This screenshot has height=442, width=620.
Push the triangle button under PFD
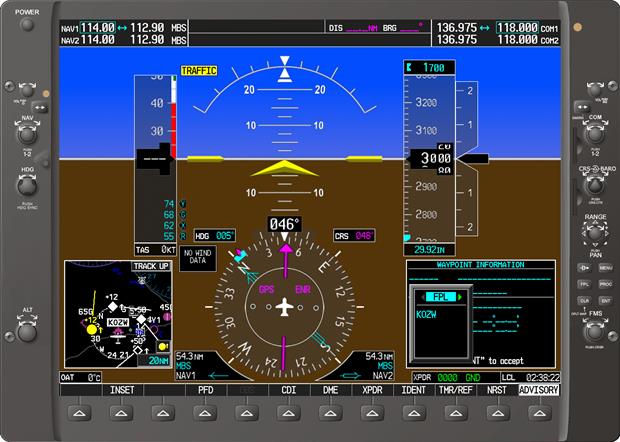tap(205, 413)
